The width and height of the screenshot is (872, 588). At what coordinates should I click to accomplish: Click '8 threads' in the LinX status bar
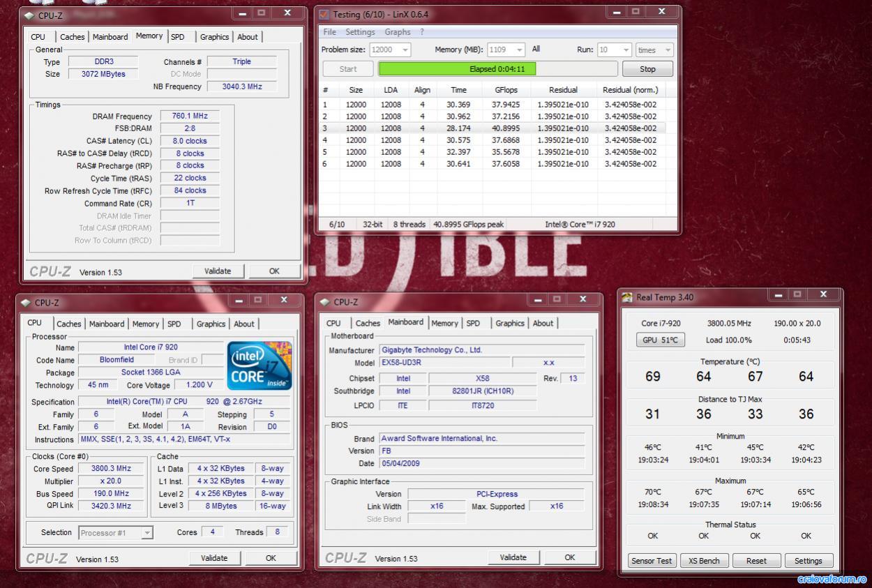click(x=409, y=225)
